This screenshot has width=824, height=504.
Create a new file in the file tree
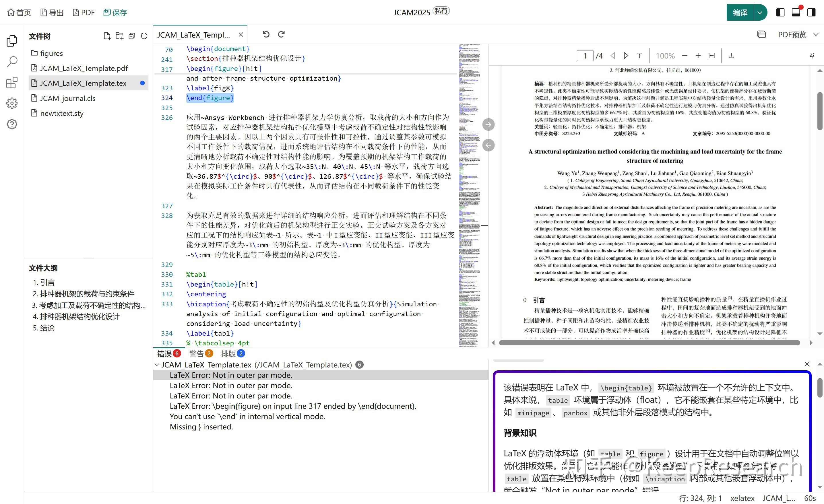point(107,36)
